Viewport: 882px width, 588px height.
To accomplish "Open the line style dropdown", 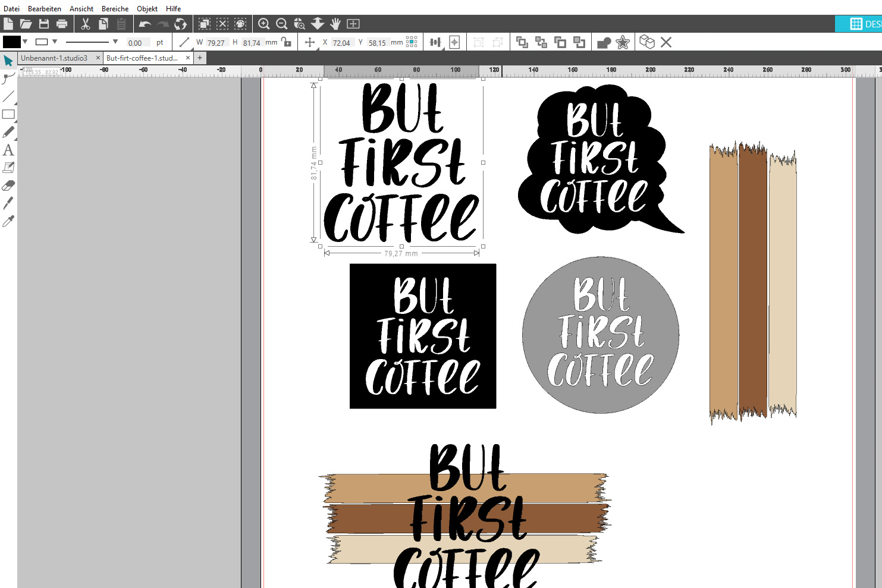I will (115, 42).
